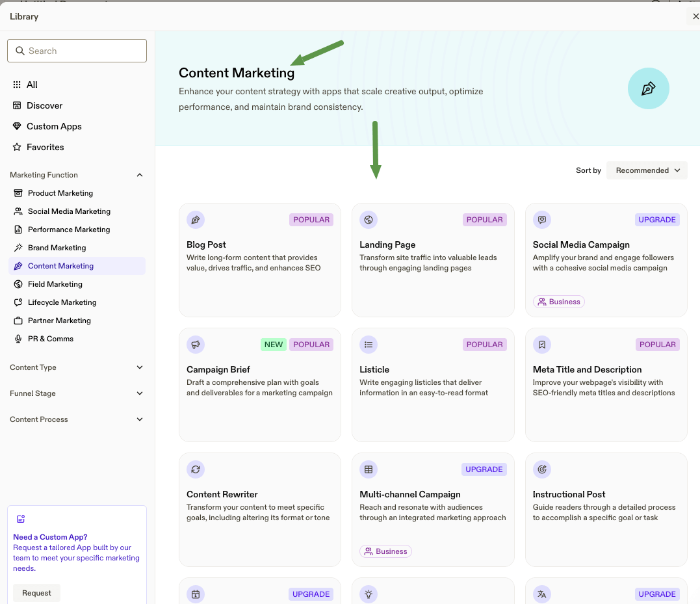Click the PR & Comms microphone icon
This screenshot has height=604, width=700.
(18, 339)
